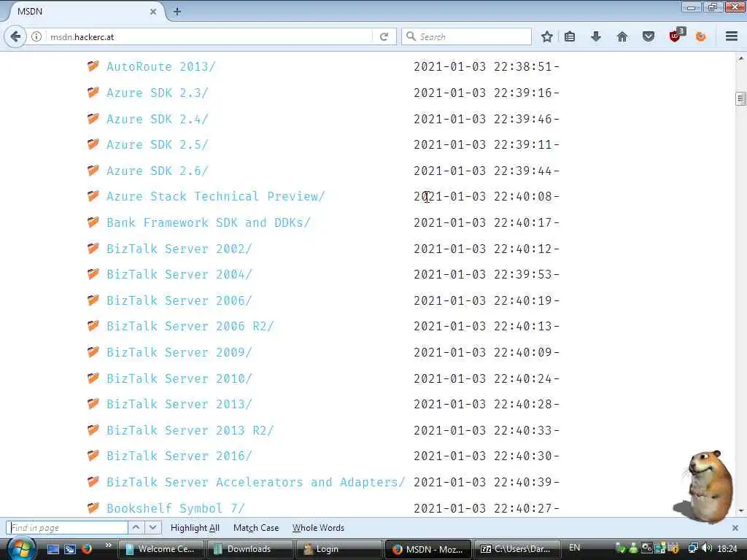Click the 18:24 taskbar clock
The width and height of the screenshot is (747, 560).
(727, 548)
